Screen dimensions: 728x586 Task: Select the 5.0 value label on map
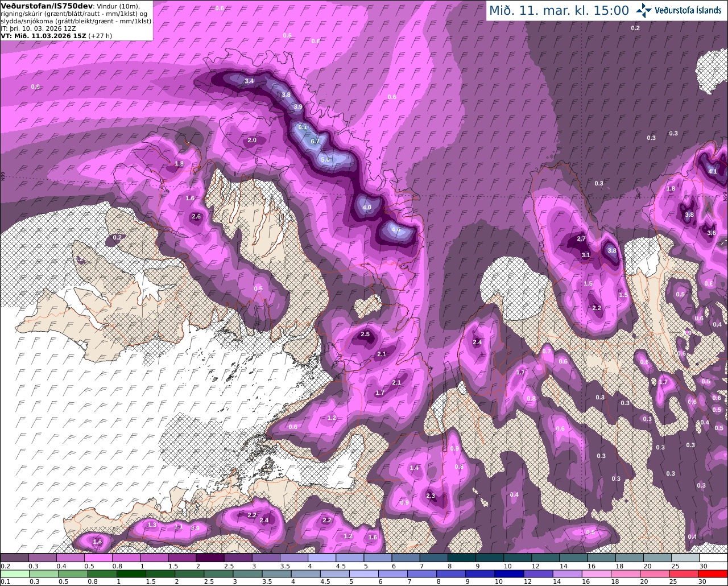coord(325,159)
